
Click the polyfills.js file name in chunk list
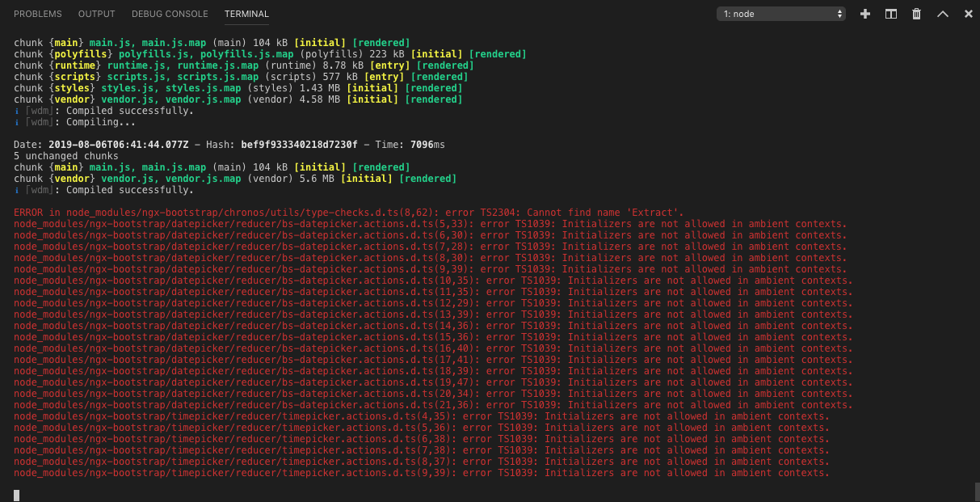coord(156,54)
